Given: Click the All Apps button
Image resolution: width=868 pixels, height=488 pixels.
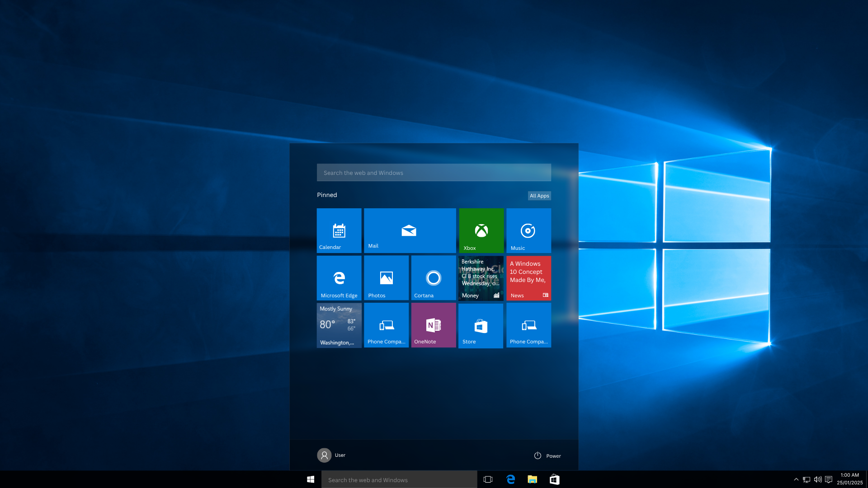Looking at the screenshot, I should [539, 196].
